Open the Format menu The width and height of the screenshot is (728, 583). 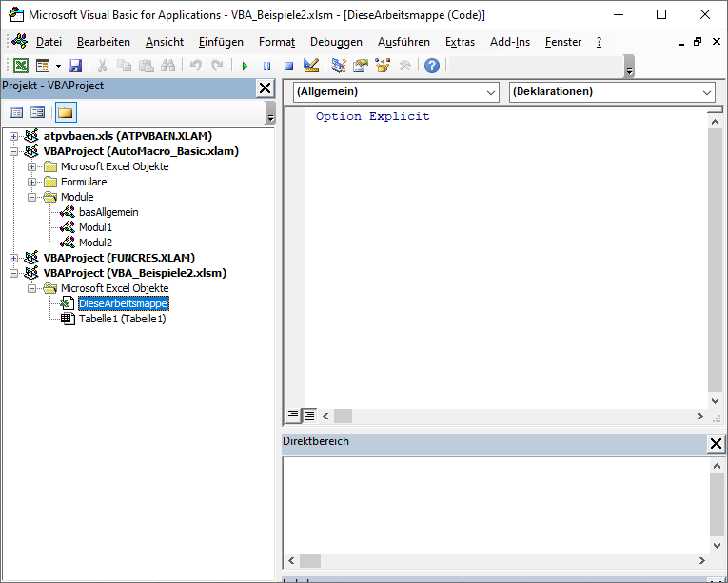[x=277, y=42]
